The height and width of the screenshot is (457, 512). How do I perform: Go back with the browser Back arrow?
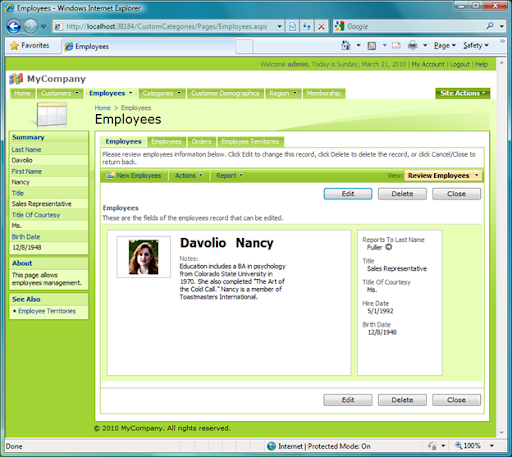tap(14, 26)
